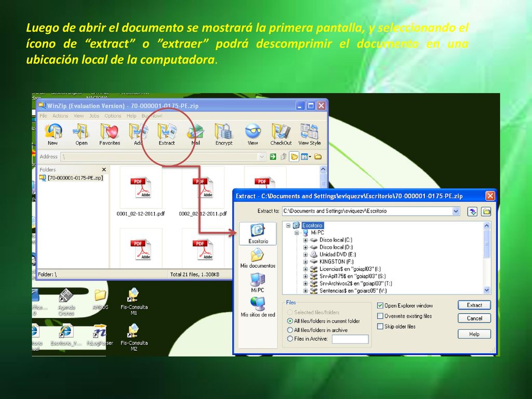Open the address bar dropdown in WinZip

pos(262,157)
